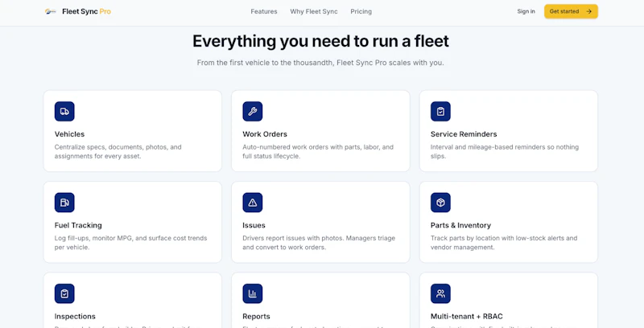Select the Service Reminders card title
Screen dimensions: 644x328
[x=464, y=134]
